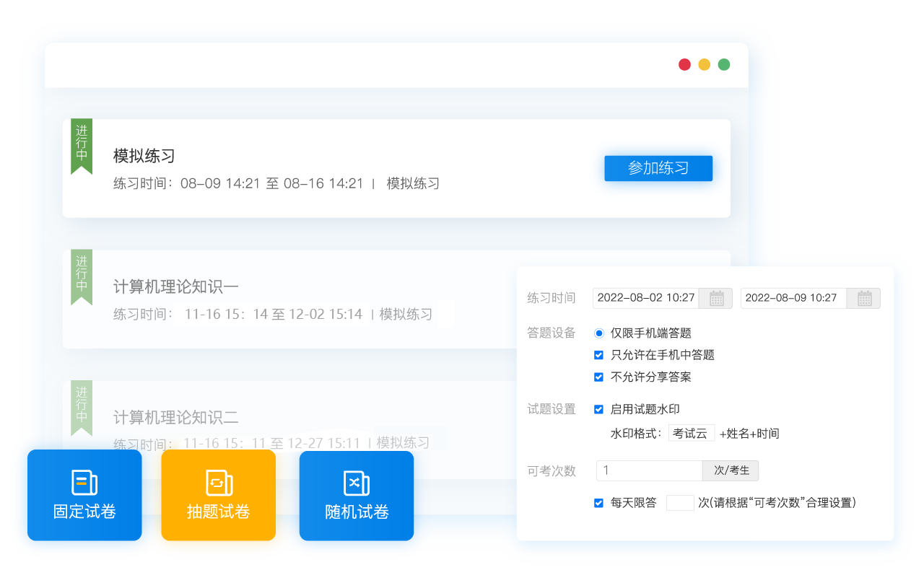The height and width of the screenshot is (570, 924).
Task: Toggle the 每天限答 checkbox
Action: point(598,503)
